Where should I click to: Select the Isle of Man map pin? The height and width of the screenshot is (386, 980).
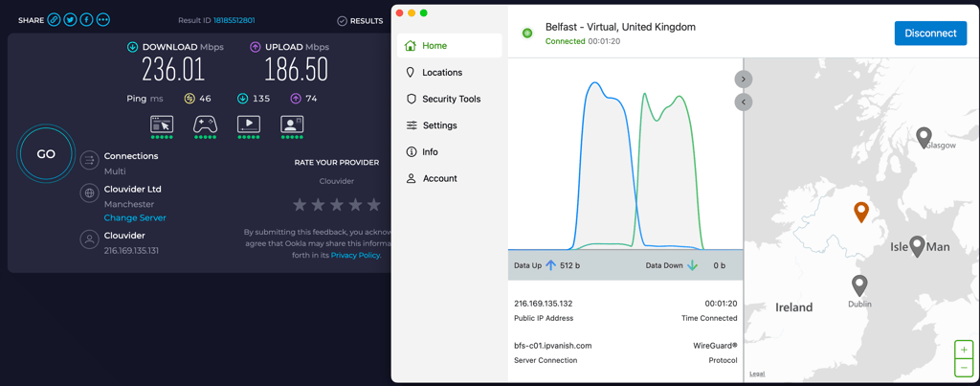pos(917,246)
